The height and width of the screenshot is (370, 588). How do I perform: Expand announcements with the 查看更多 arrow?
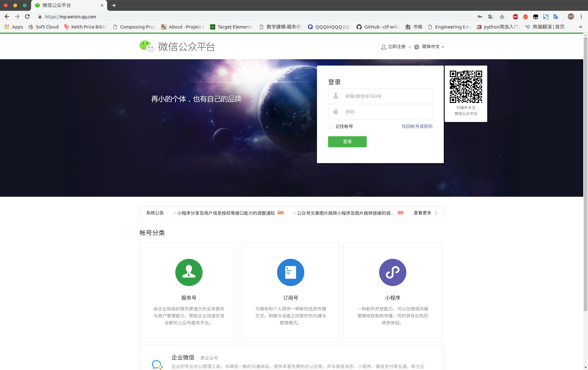click(436, 213)
